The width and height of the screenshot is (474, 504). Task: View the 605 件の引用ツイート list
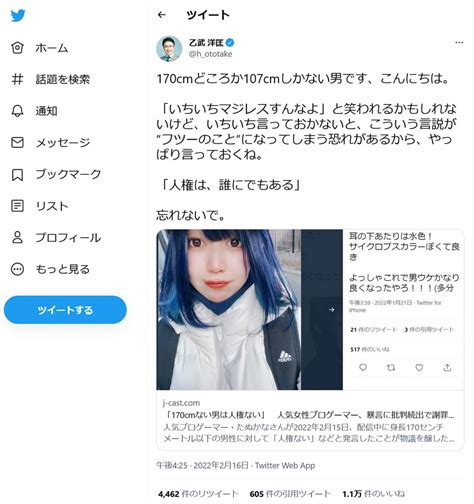pos(290,494)
